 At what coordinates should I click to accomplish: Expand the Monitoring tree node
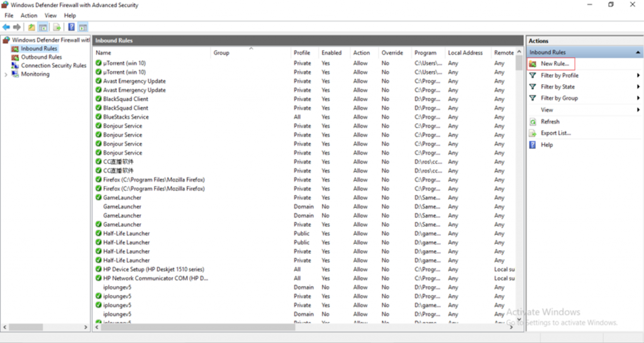6,75
